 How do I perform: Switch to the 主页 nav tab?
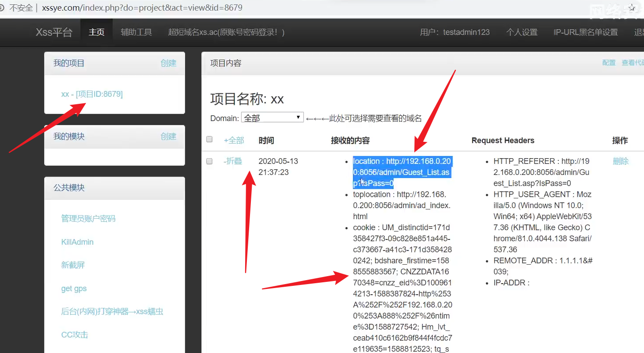(x=96, y=32)
